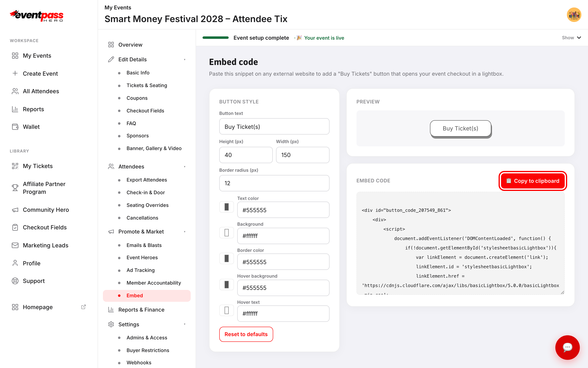The width and height of the screenshot is (588, 368).
Task: Click the All Attendees people icon
Action: (x=15, y=91)
